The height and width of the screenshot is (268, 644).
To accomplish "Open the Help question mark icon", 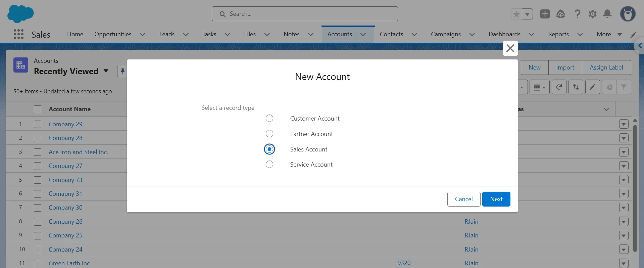I will pyautogui.click(x=577, y=14).
